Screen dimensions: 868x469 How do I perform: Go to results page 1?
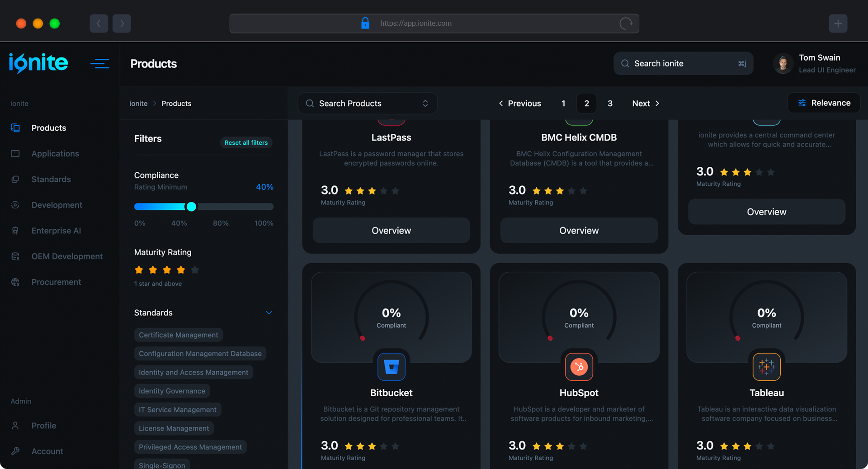coord(563,104)
